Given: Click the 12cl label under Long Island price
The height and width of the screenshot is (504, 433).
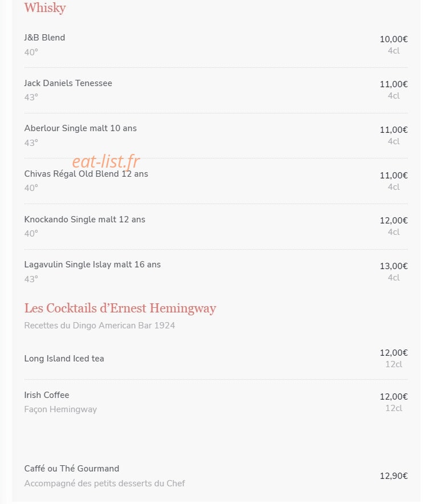Looking at the screenshot, I should click(394, 364).
